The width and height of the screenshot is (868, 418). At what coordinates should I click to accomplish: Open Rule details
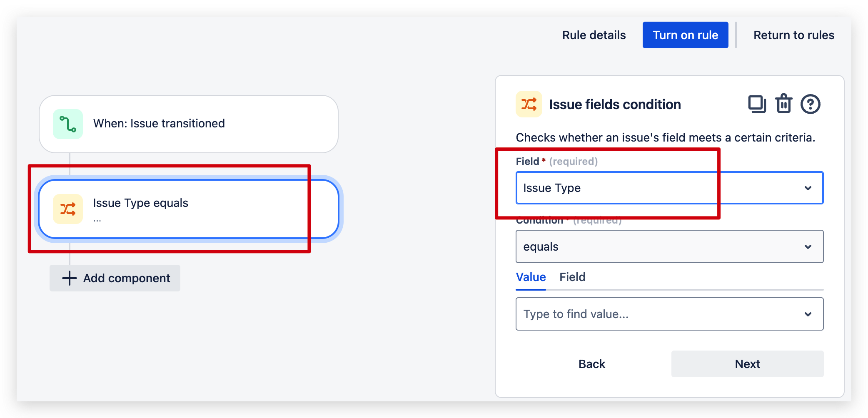594,35
